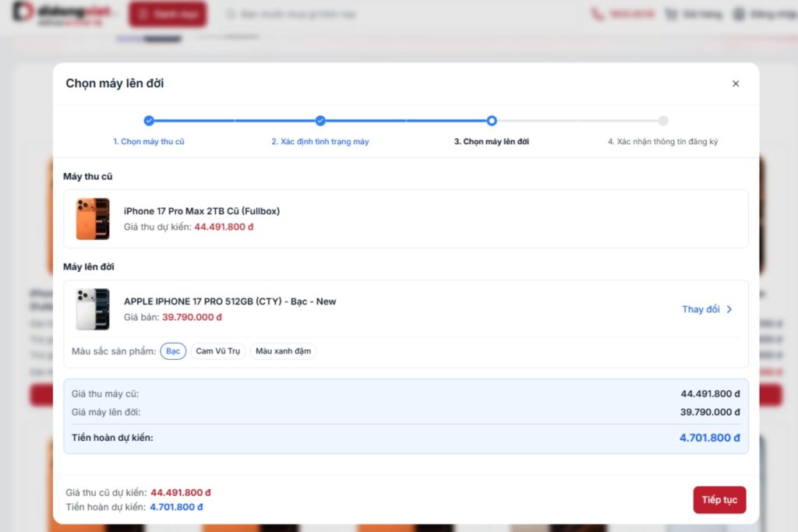Go to 1. Chọn máy thu cũ step
This screenshot has width=798, height=532.
pos(149,142)
